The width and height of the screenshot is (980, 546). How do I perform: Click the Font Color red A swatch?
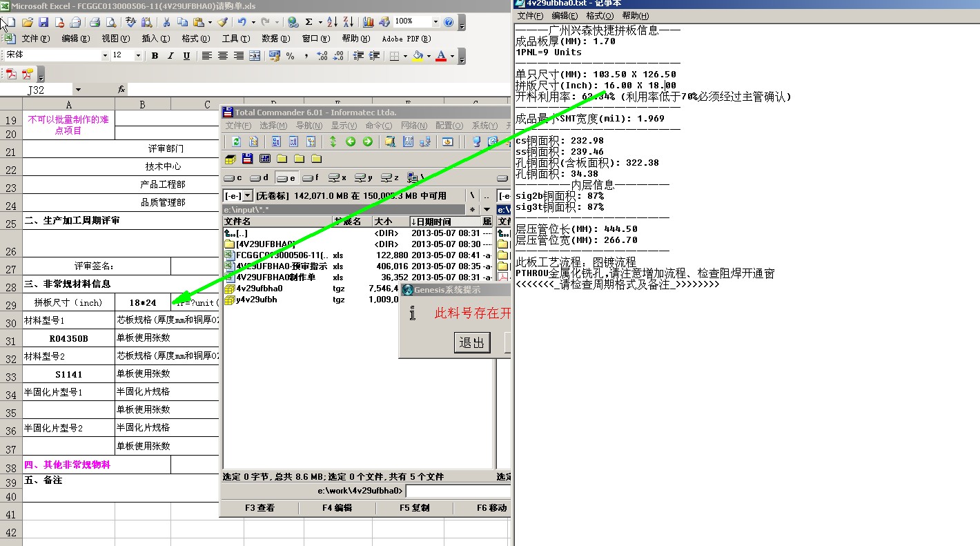point(441,56)
